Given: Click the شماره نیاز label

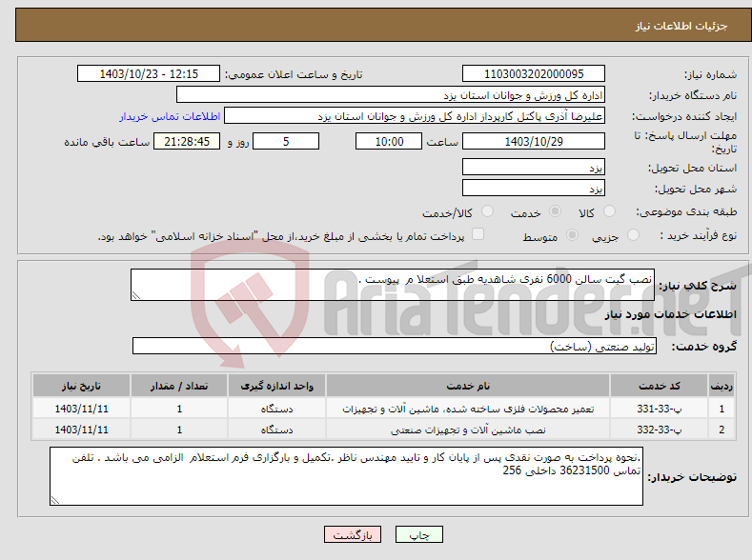Looking at the screenshot, I should (x=710, y=74).
